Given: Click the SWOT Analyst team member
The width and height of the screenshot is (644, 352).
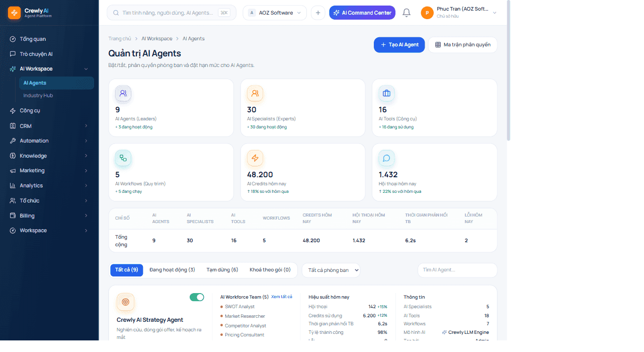Looking at the screenshot, I should coord(239,307).
